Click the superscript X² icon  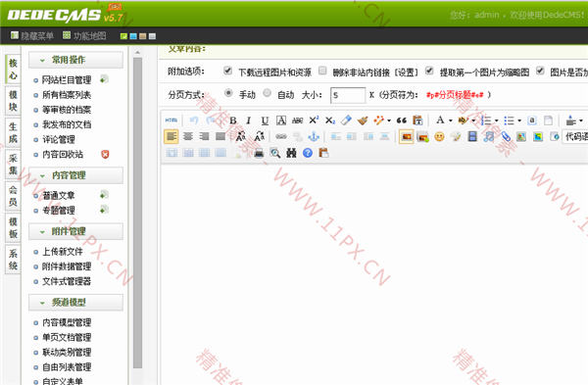coord(314,120)
